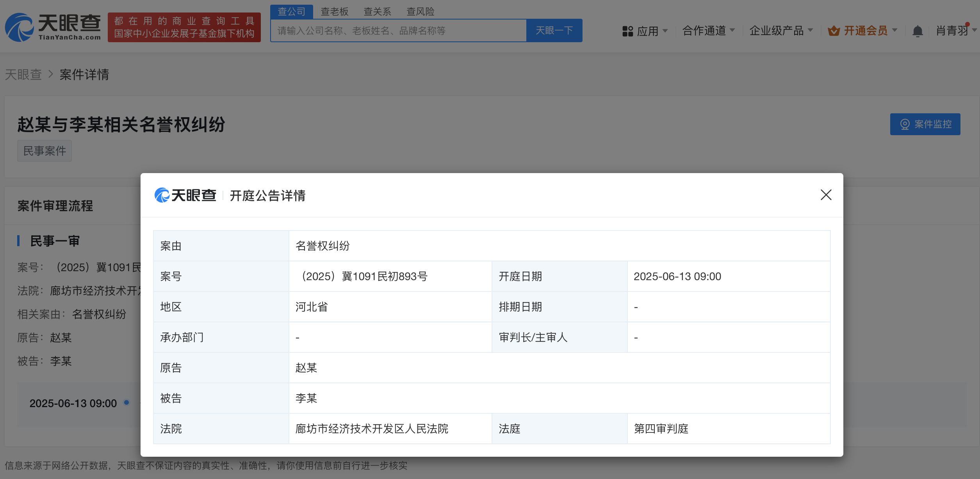The image size is (980, 479).
Task: Select the 查关系 search tab
Action: click(377, 12)
